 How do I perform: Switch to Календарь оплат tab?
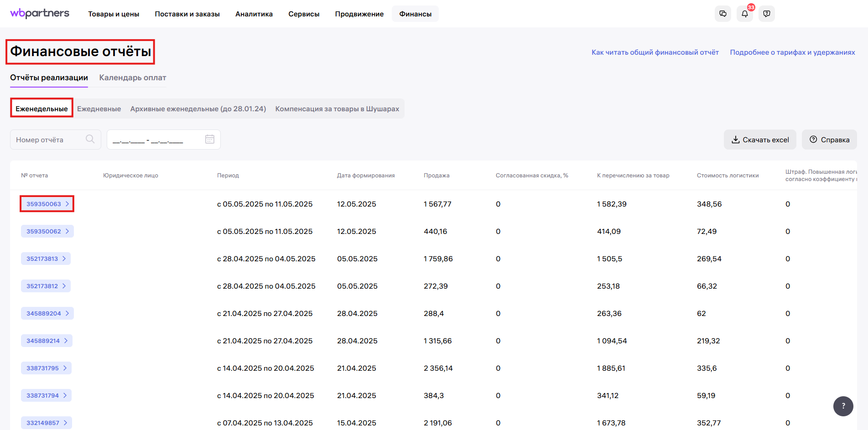(133, 78)
